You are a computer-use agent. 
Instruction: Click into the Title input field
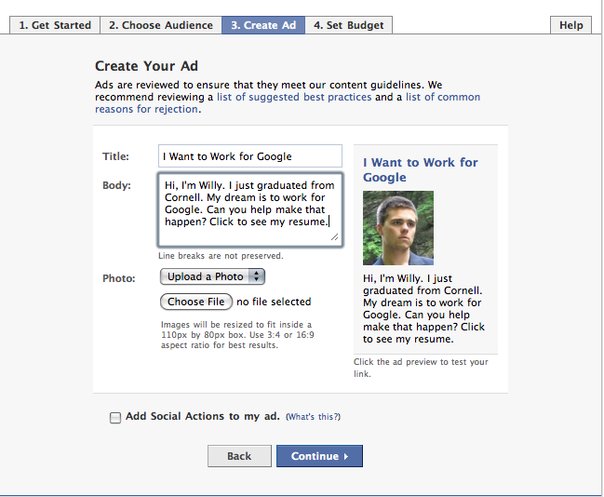tap(250, 156)
